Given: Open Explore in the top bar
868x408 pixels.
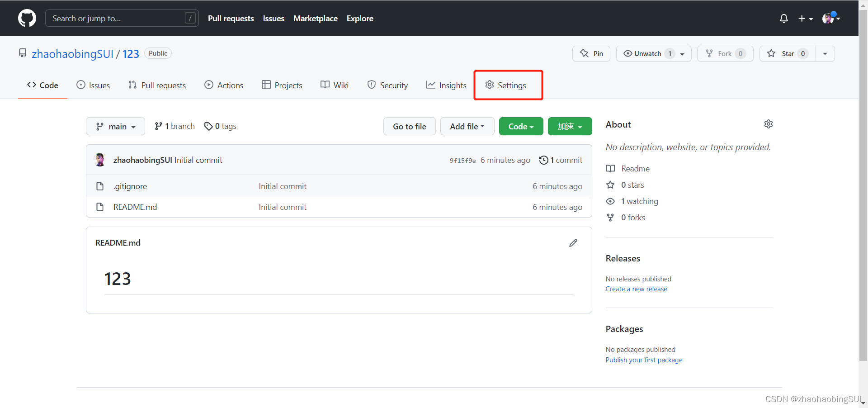Looking at the screenshot, I should coord(360,19).
